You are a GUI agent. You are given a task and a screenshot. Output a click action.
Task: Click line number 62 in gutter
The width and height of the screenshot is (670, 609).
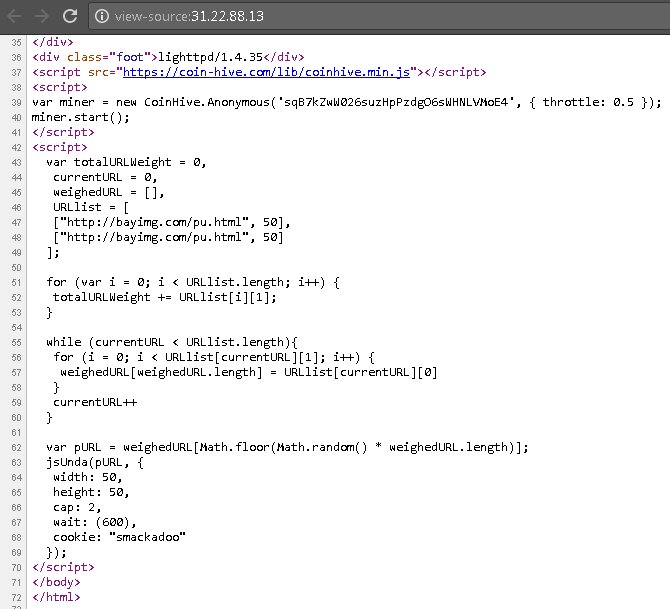pos(16,447)
